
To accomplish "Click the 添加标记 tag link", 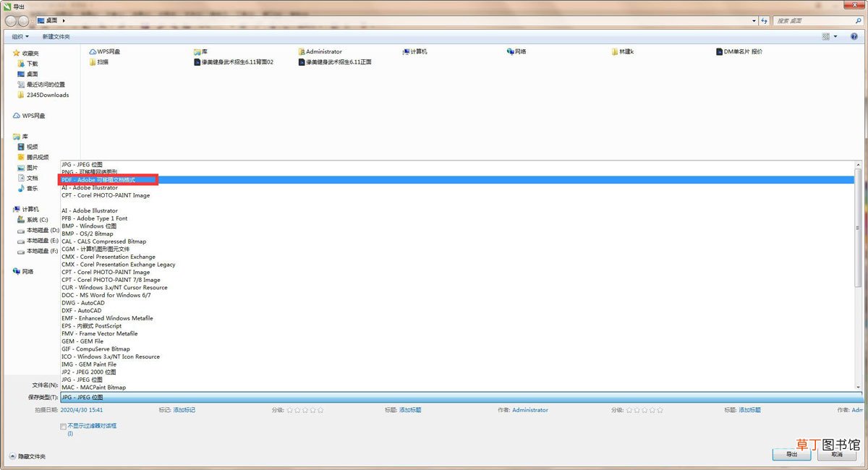I will (x=184, y=410).
